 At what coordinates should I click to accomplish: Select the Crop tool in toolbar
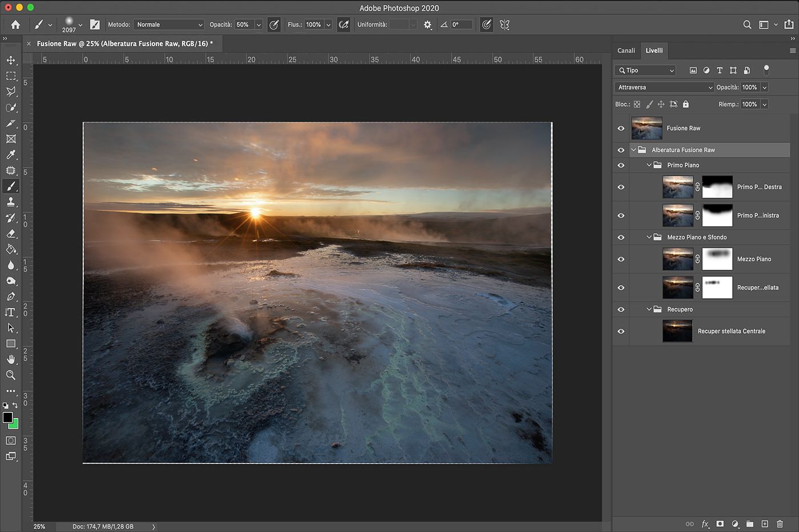(x=11, y=123)
